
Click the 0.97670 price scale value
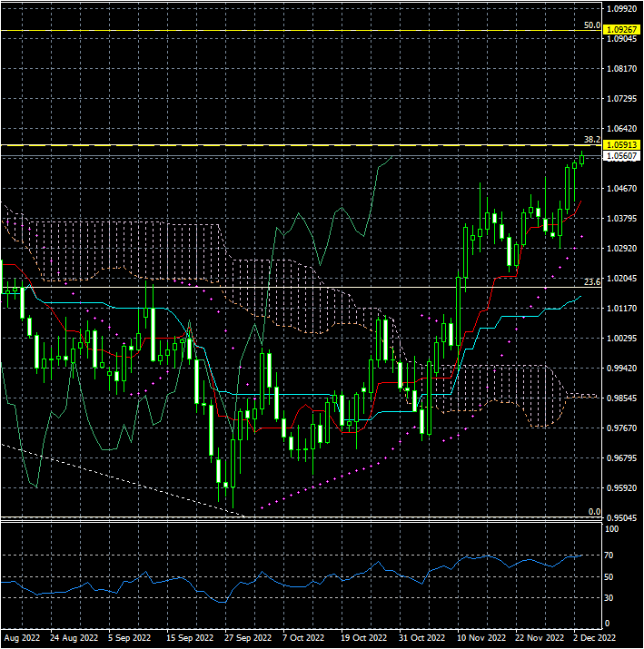[621, 428]
